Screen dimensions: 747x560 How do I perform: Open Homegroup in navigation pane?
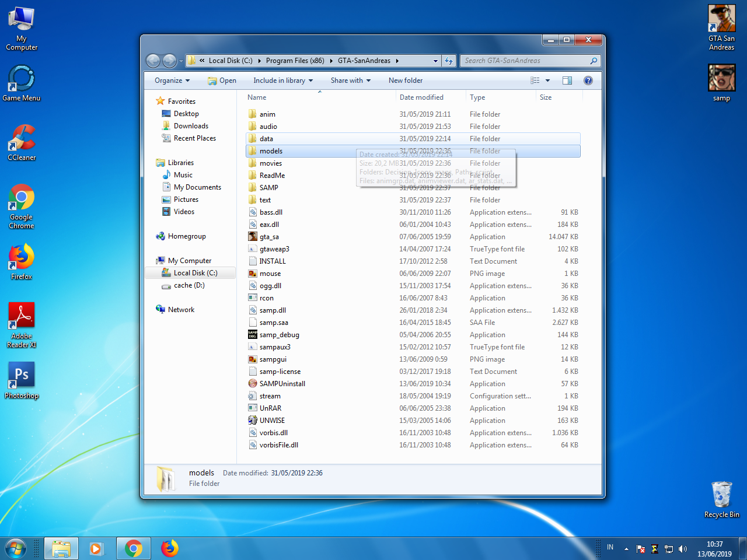point(187,236)
